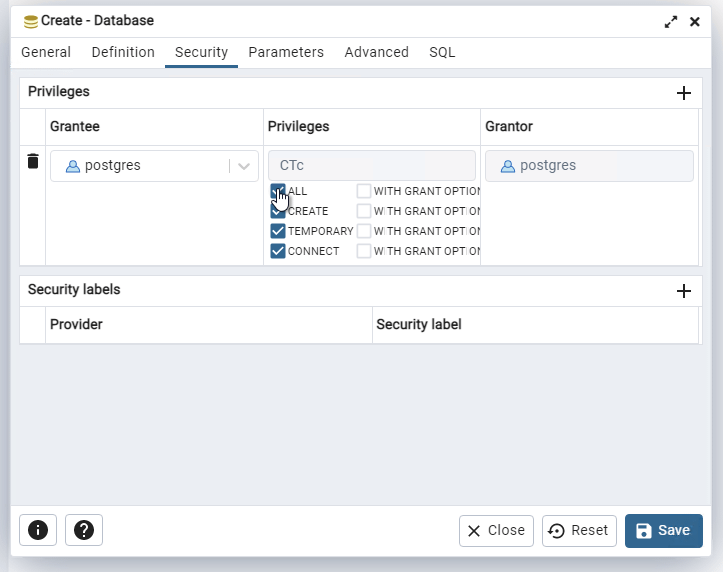Enable WITH GRANT OPTION for CONNECT
Screen dimensions: 723x572
pos(364,251)
